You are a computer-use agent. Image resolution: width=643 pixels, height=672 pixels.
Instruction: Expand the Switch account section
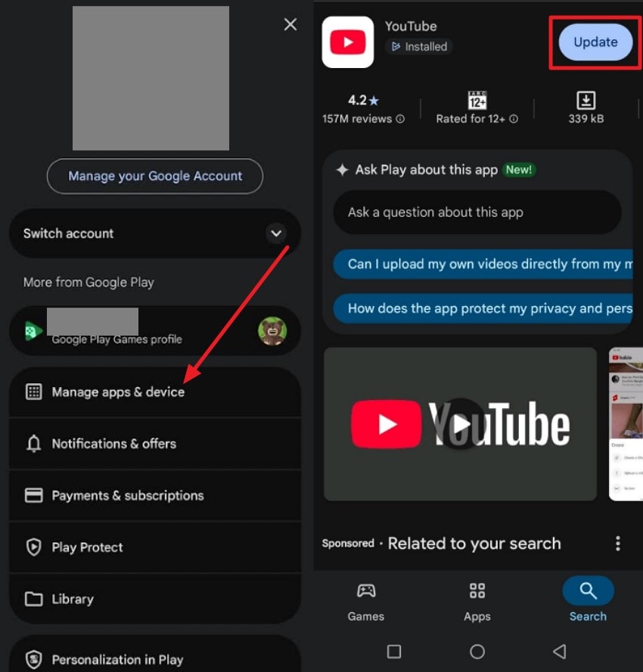point(276,234)
